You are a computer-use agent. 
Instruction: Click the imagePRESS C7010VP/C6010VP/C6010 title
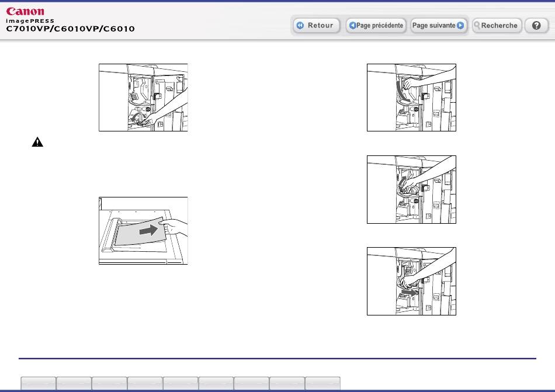coord(70,26)
